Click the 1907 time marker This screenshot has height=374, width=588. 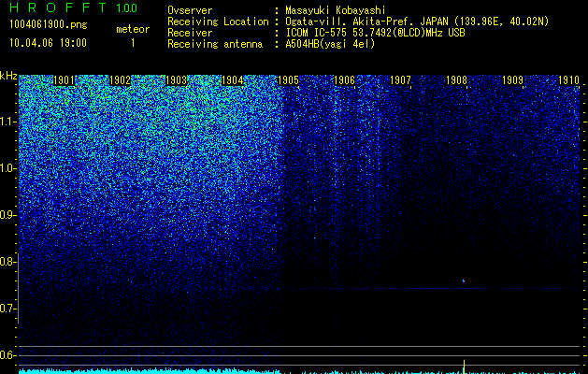coord(400,80)
